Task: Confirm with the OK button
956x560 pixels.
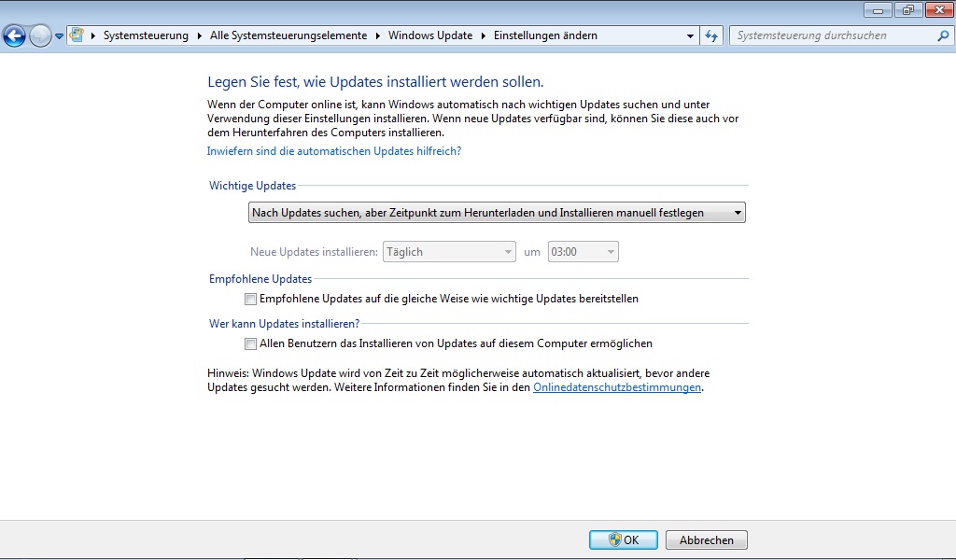Action: [623, 539]
